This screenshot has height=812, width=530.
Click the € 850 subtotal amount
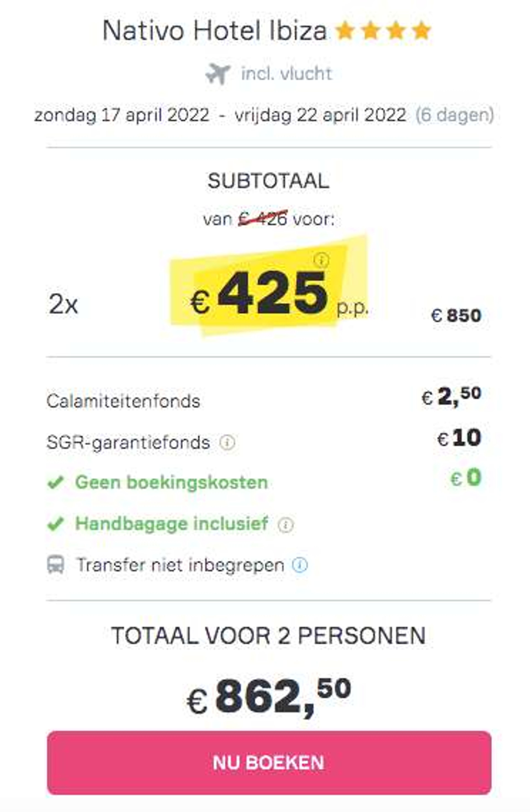point(456,316)
